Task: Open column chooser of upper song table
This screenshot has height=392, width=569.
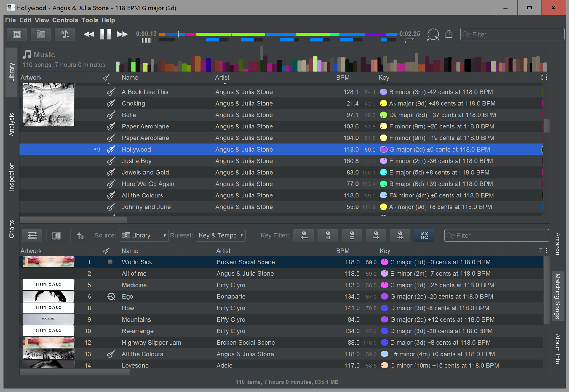Action: pos(546,77)
